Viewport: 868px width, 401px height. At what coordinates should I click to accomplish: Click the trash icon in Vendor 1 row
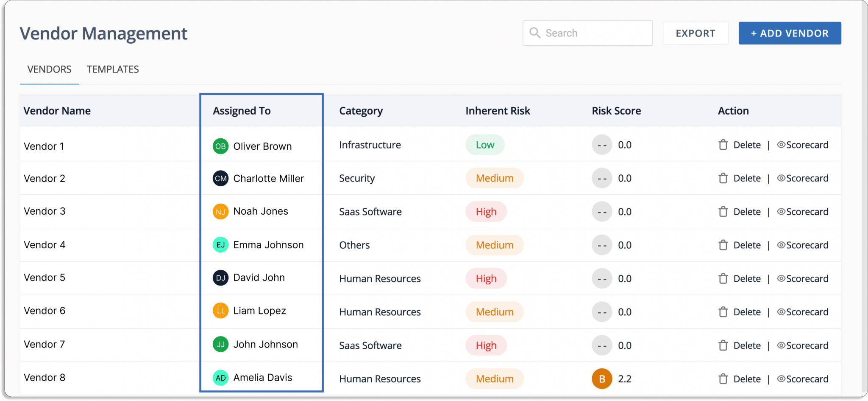[x=723, y=145]
